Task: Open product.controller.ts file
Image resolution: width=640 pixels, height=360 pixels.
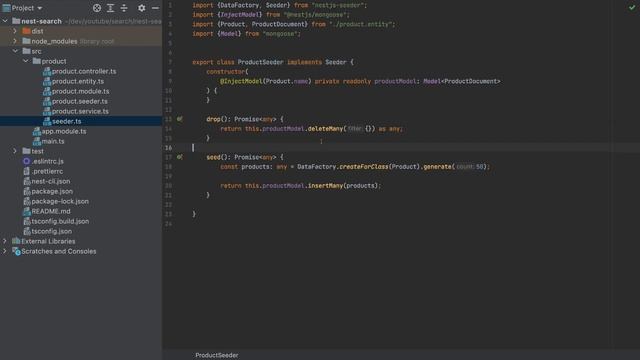Action: [x=84, y=71]
